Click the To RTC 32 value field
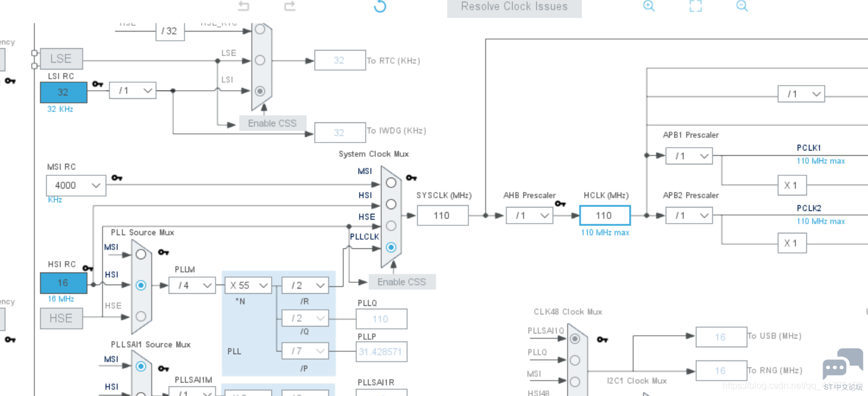Screen dimensions: 868x396 [340, 60]
